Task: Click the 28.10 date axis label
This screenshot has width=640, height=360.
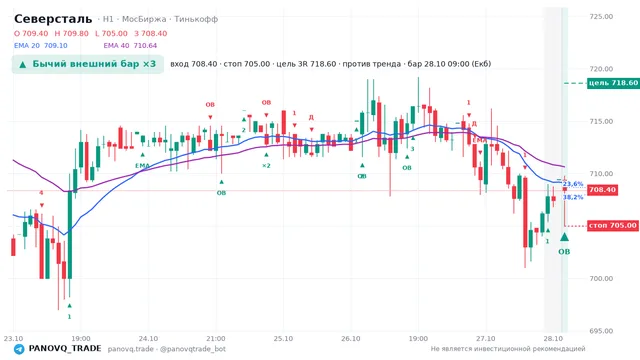Action: (553, 339)
